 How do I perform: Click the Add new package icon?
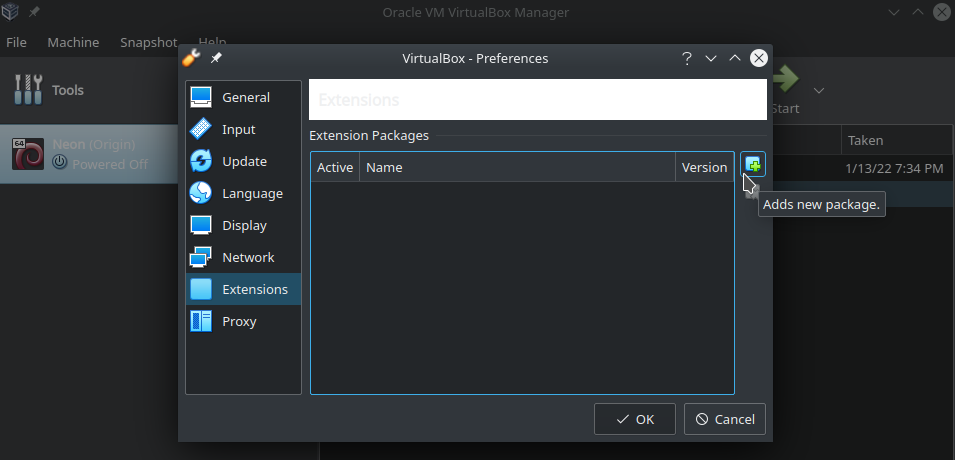coord(753,165)
